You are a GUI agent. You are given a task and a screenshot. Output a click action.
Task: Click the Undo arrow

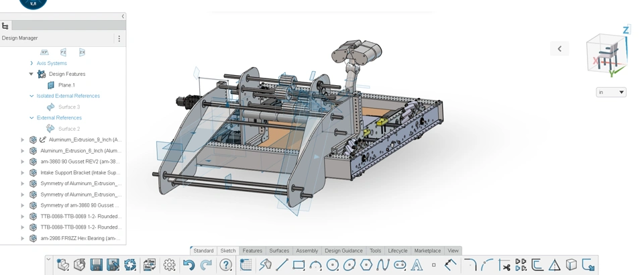pos(189,265)
